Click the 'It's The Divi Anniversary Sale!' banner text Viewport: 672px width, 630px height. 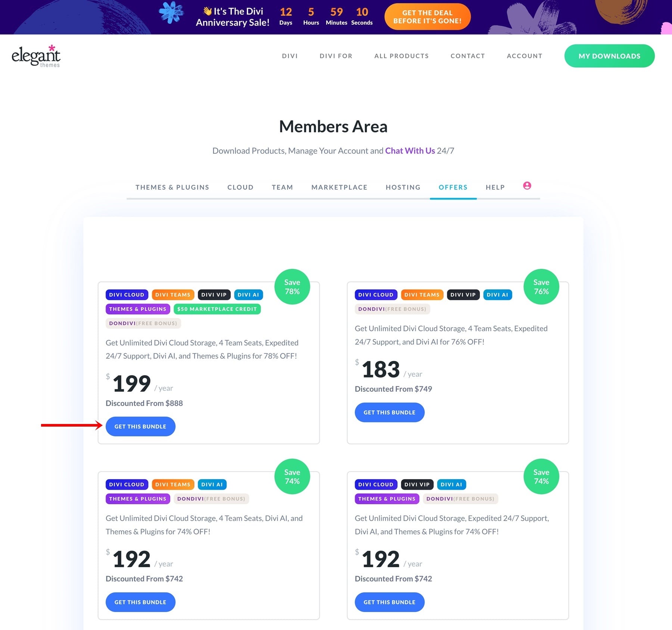tap(233, 17)
